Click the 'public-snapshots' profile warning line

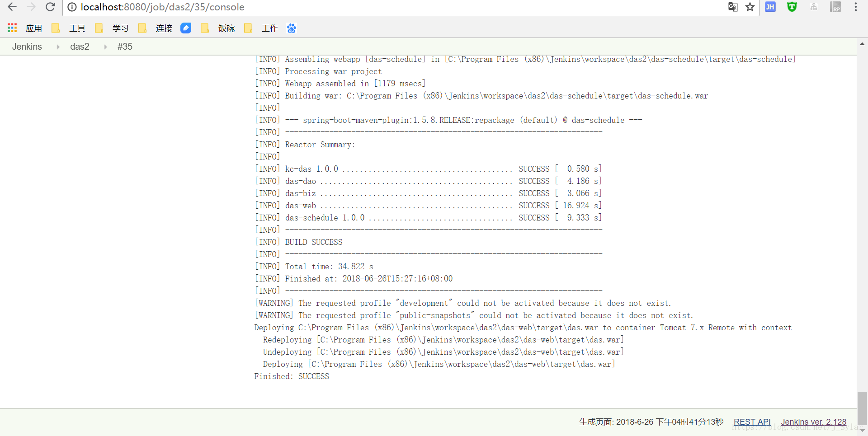[x=474, y=315]
